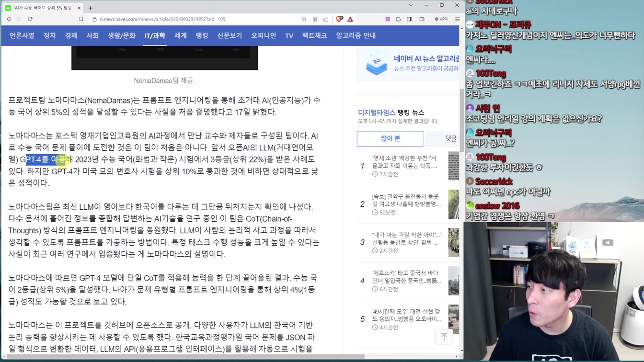Open ranking news 2 속보 관악구 article
644x362 pixels.
coord(406,200)
